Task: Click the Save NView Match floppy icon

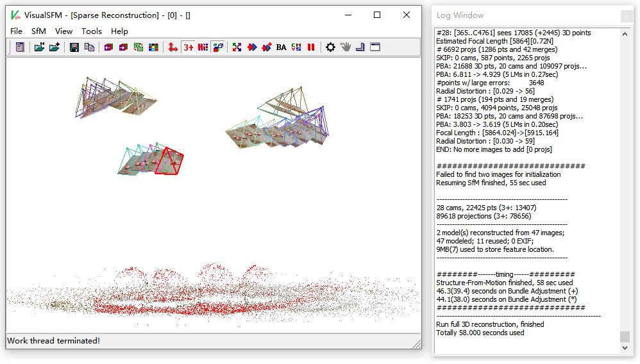Action: (x=74, y=47)
